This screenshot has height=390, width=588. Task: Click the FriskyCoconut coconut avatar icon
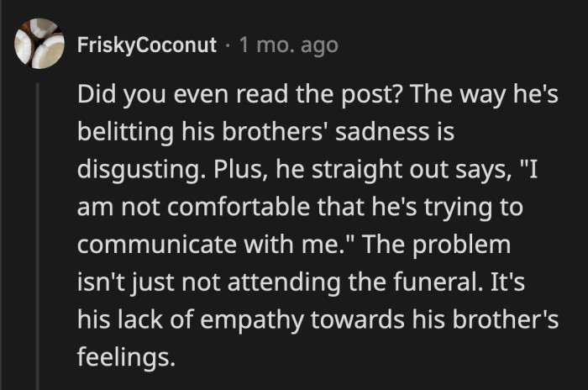pyautogui.click(x=39, y=45)
